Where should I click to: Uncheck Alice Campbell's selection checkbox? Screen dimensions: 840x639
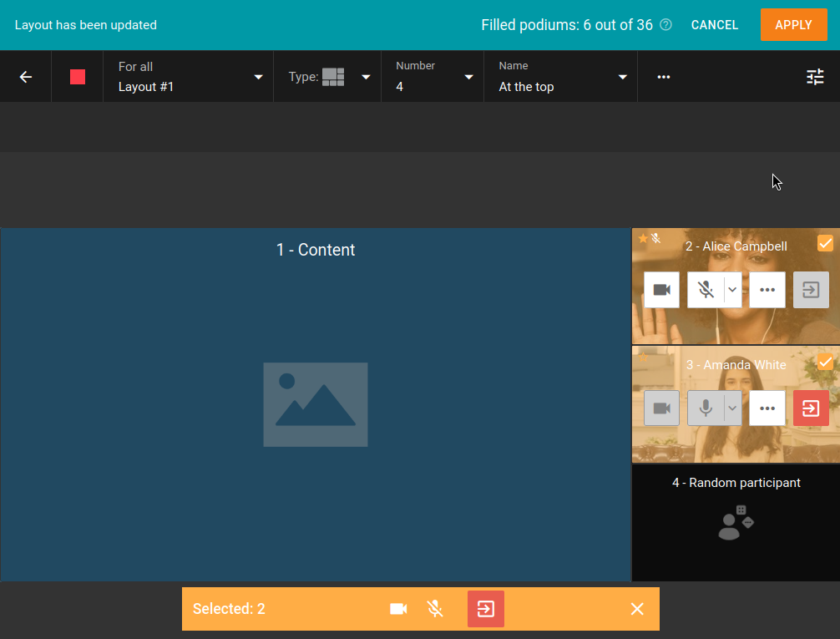pyautogui.click(x=824, y=244)
